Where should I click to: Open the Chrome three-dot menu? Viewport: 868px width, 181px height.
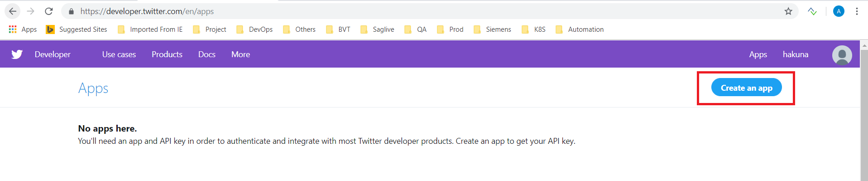(x=857, y=11)
